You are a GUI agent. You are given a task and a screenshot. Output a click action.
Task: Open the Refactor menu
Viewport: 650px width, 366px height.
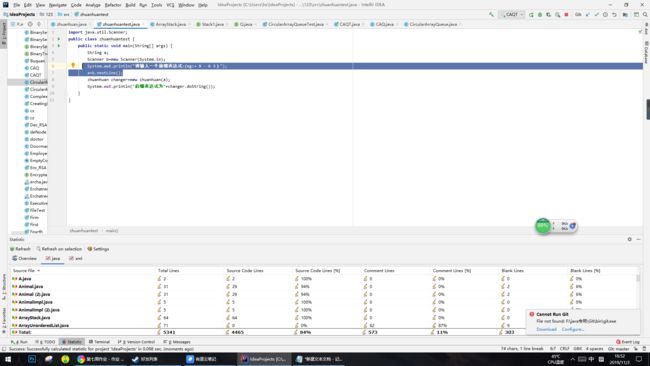pos(113,5)
